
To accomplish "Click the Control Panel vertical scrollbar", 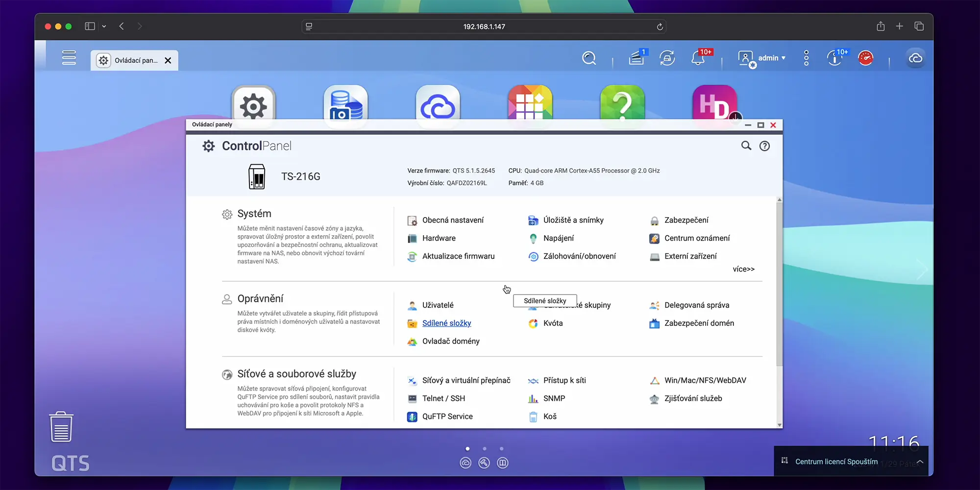I will pyautogui.click(x=779, y=284).
